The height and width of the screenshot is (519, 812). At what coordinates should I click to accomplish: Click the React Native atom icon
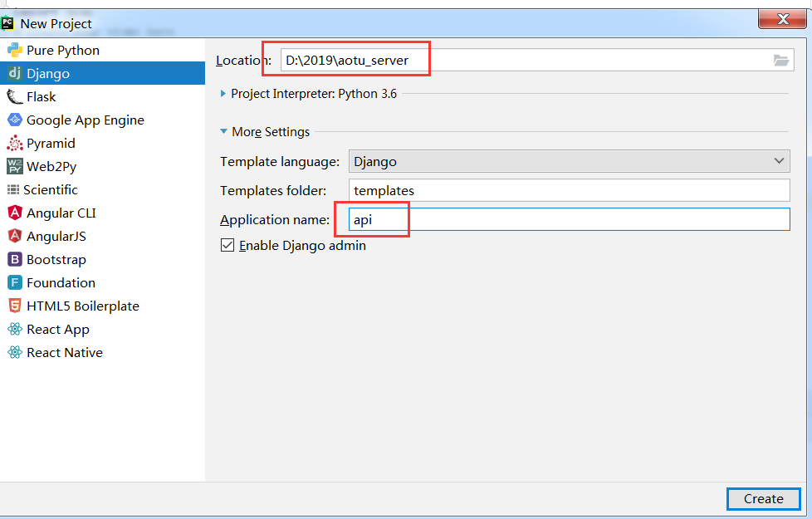coord(14,353)
